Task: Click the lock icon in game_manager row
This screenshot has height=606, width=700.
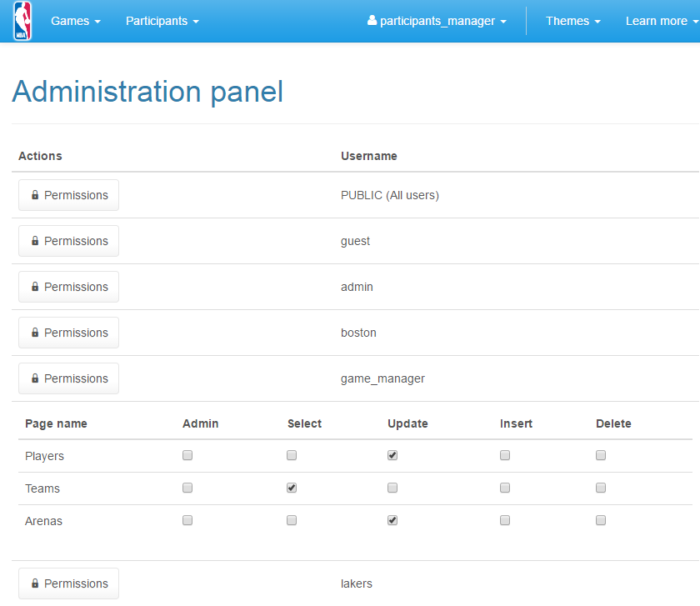Action: click(x=35, y=378)
